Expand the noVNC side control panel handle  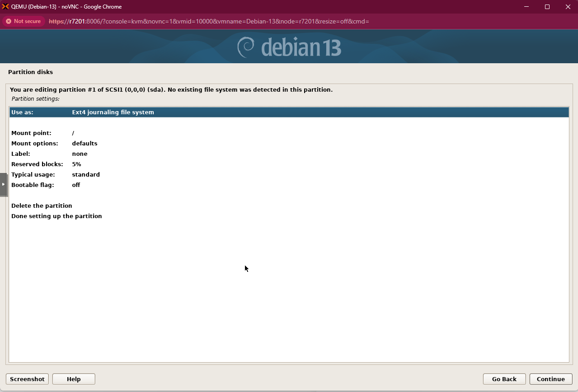[4, 184]
